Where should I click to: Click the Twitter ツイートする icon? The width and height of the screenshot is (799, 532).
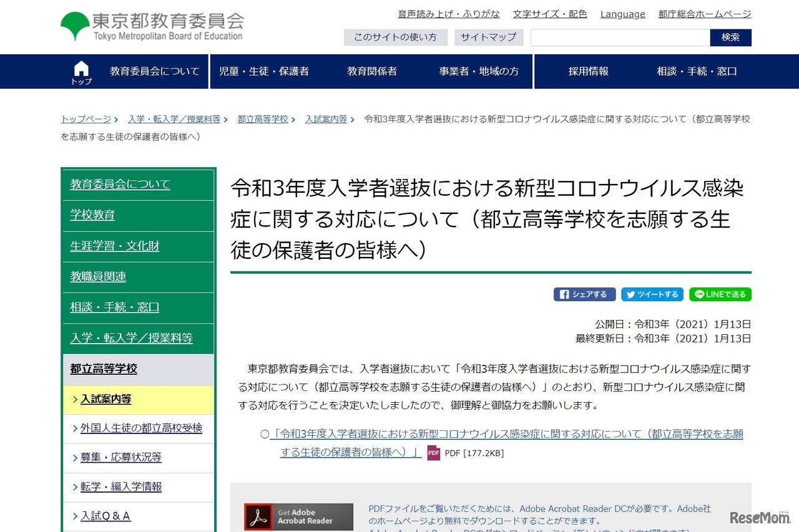(652, 294)
